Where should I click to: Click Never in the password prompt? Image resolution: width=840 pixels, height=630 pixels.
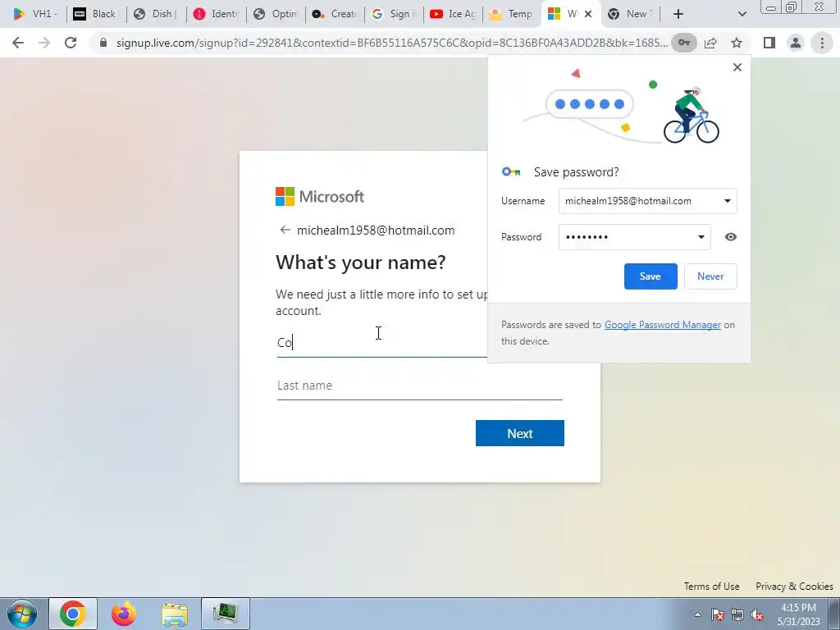[x=710, y=276]
